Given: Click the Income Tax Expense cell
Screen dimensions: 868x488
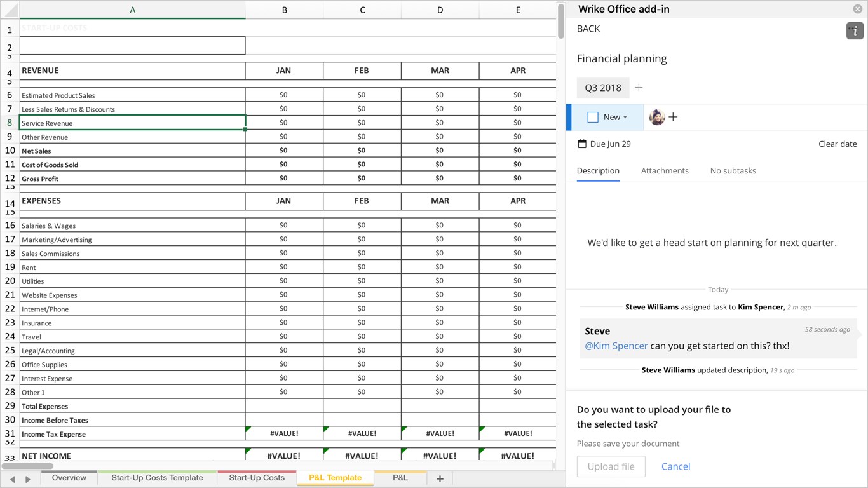Looking at the screenshot, I should coord(132,433).
